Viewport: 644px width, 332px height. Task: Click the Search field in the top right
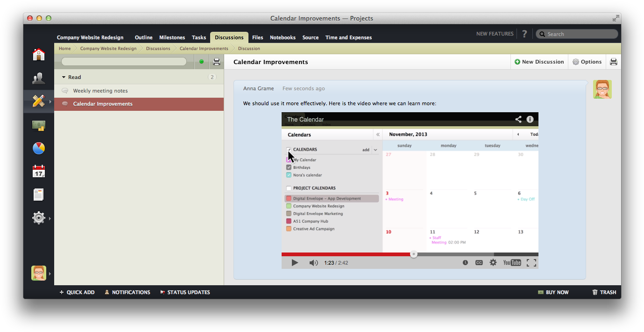577,34
